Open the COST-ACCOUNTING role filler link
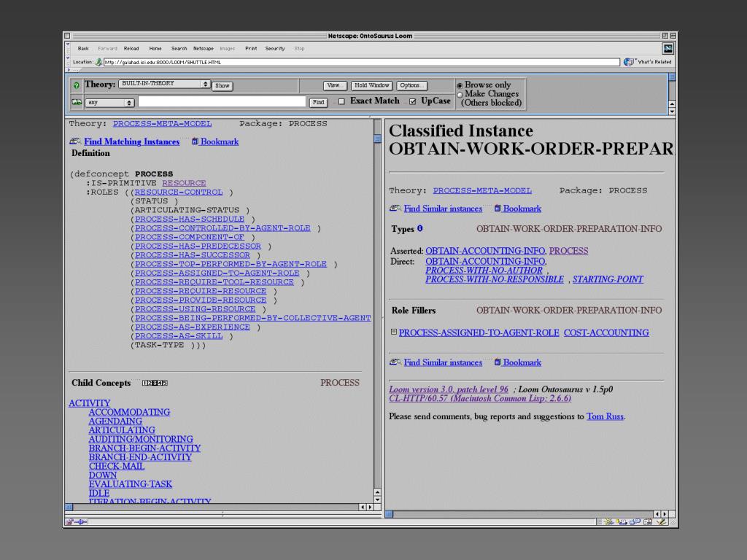 [606, 332]
